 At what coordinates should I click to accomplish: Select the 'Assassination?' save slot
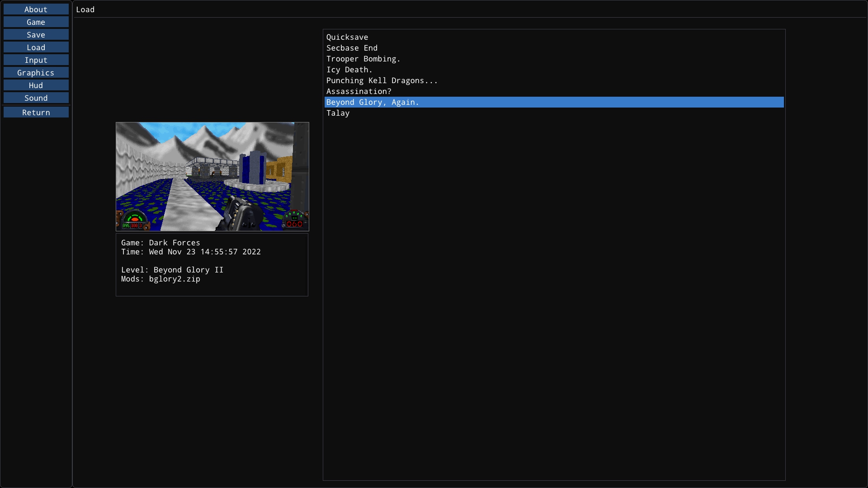[359, 91]
